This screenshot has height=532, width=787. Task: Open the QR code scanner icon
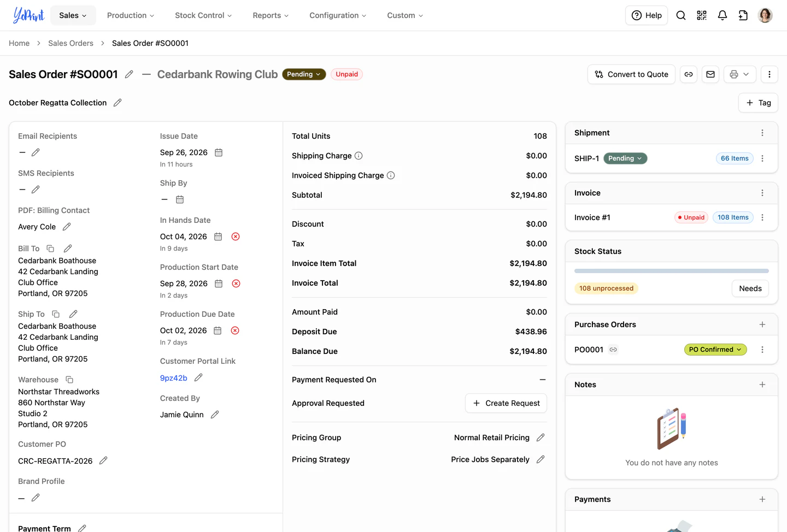point(702,15)
